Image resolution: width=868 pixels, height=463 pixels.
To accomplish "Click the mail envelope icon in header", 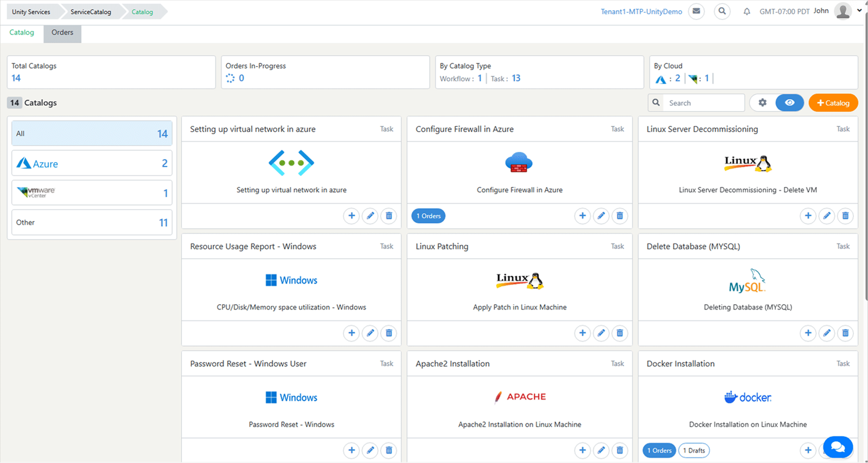I will 697,11.
